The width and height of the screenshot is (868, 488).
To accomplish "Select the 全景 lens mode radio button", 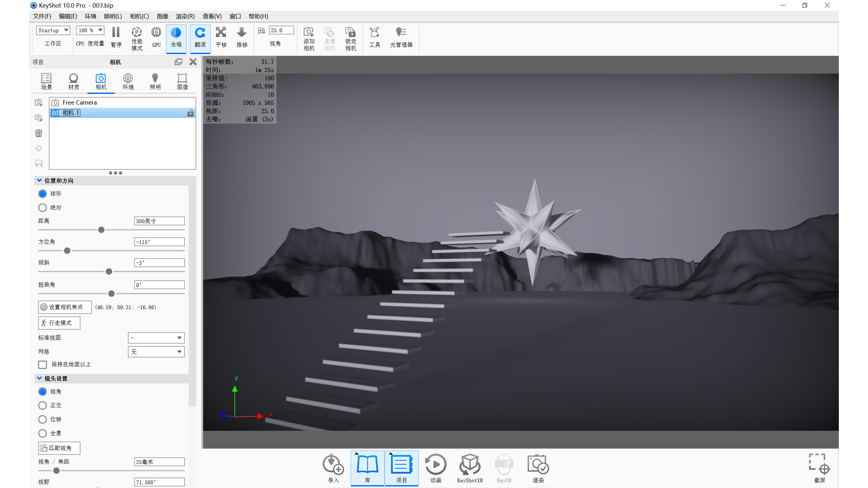I will 42,433.
